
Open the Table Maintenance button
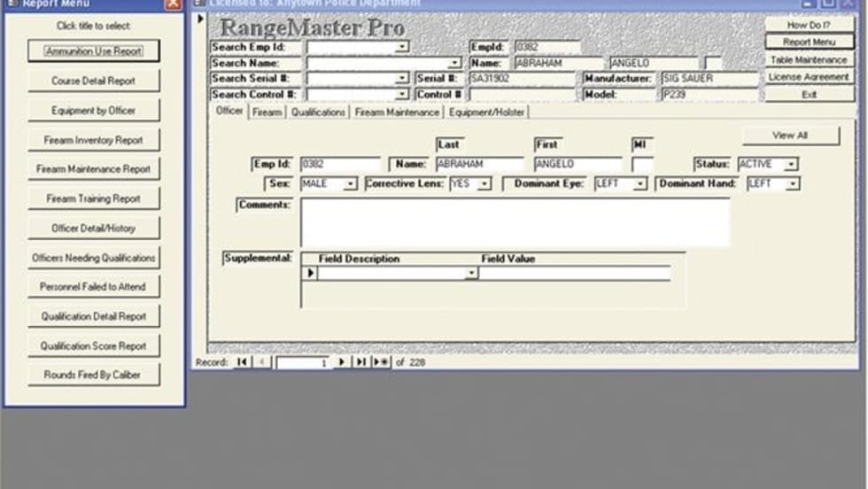coord(808,59)
